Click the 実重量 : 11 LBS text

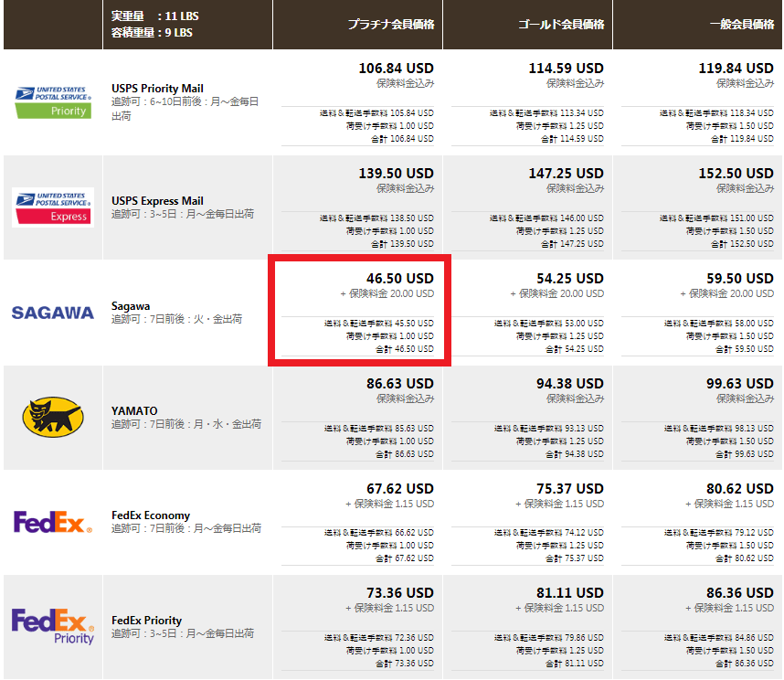154,16
